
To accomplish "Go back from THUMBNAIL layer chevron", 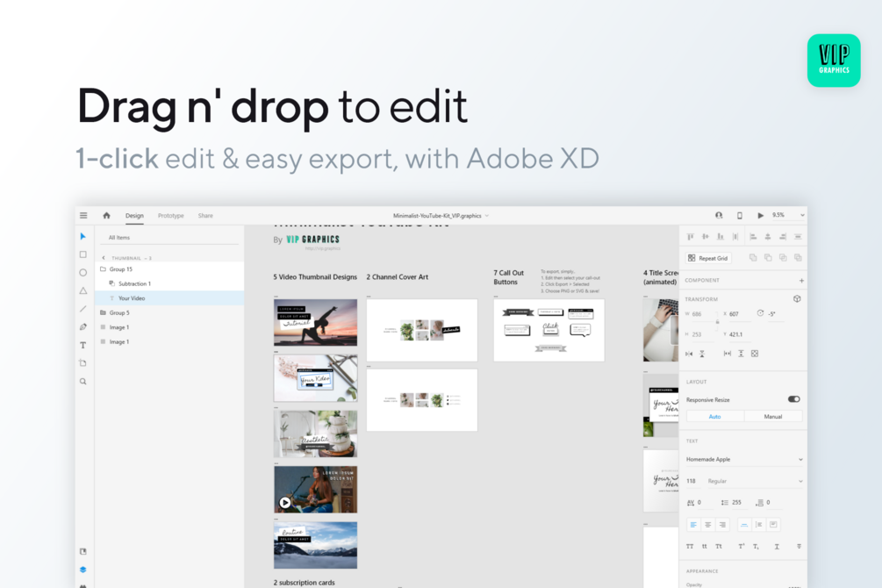I will click(104, 258).
